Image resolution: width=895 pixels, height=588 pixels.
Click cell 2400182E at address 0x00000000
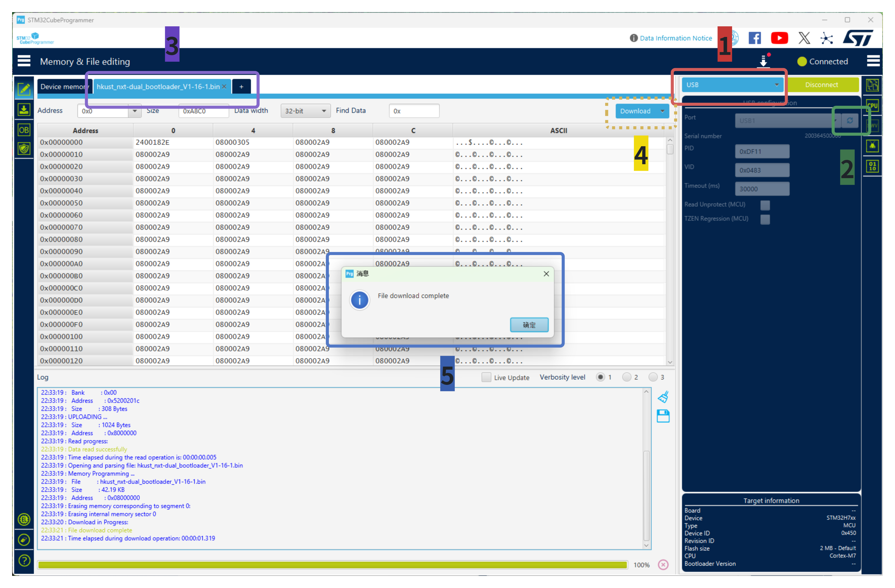tap(173, 142)
